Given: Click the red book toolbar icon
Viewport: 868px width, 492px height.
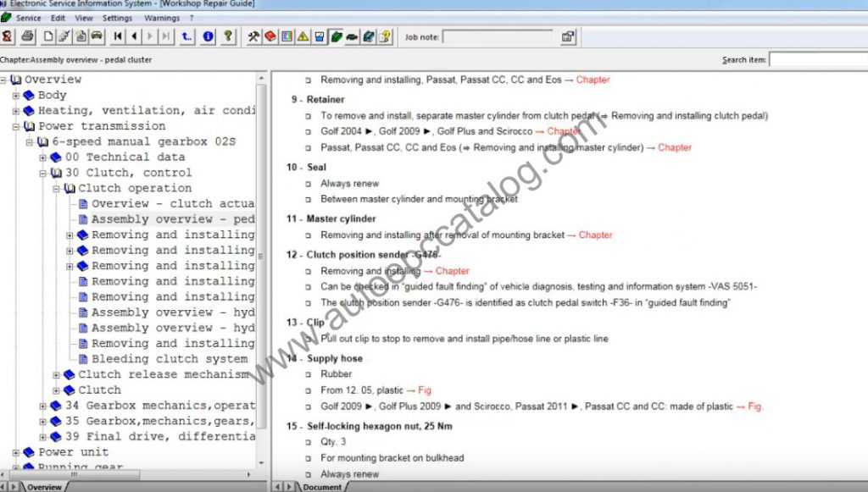Looking at the screenshot, I should [270, 36].
